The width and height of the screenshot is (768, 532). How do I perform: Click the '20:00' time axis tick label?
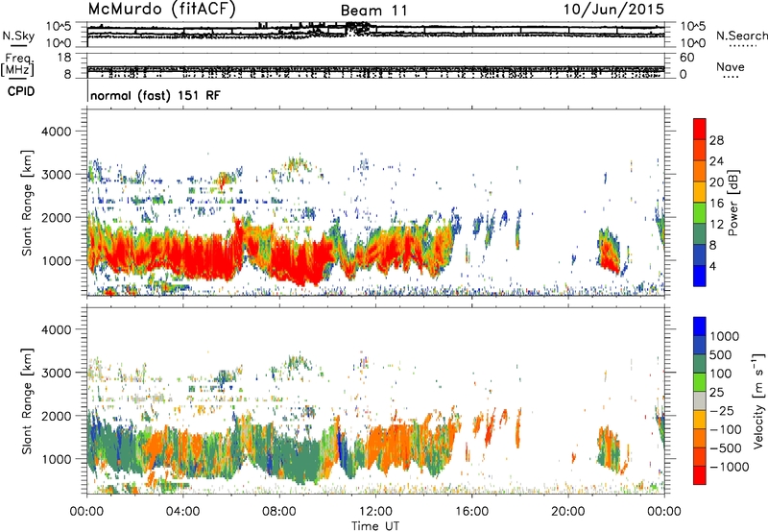pos(568,512)
